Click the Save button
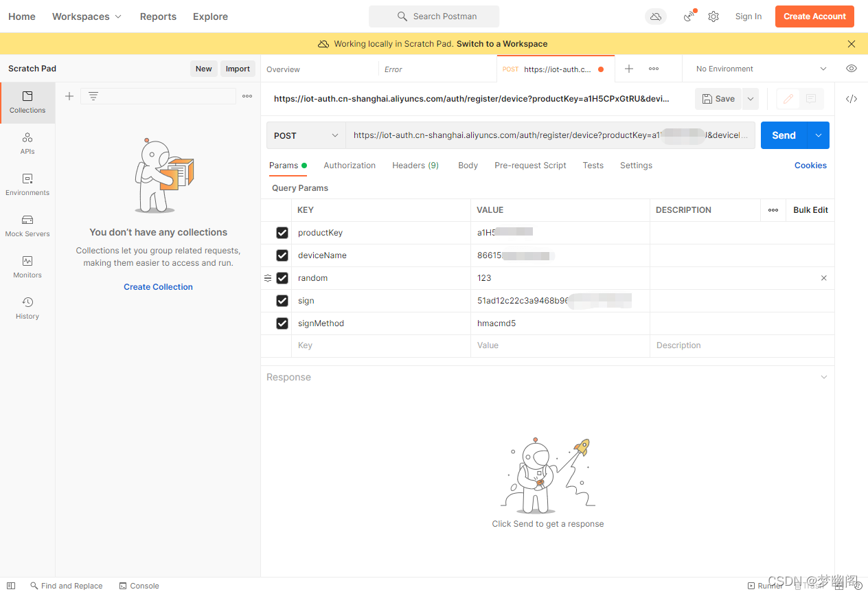The image size is (868, 594). pyautogui.click(x=718, y=99)
